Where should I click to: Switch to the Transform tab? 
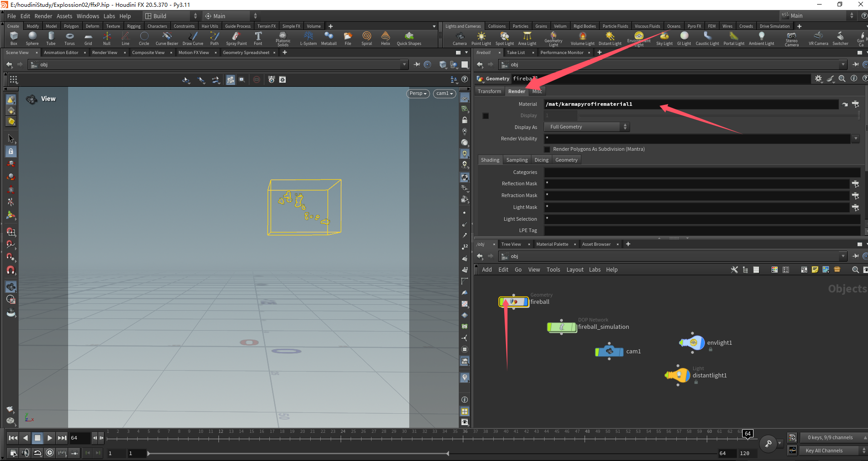(x=489, y=91)
